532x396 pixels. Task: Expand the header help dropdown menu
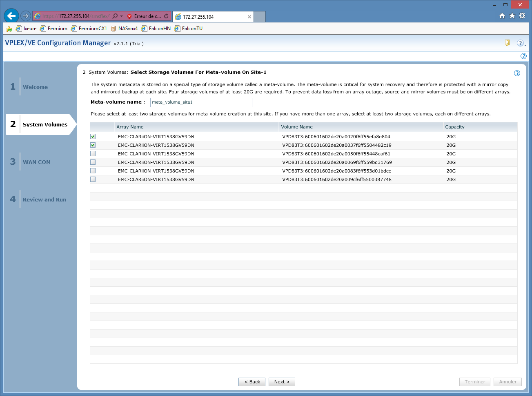(x=521, y=43)
